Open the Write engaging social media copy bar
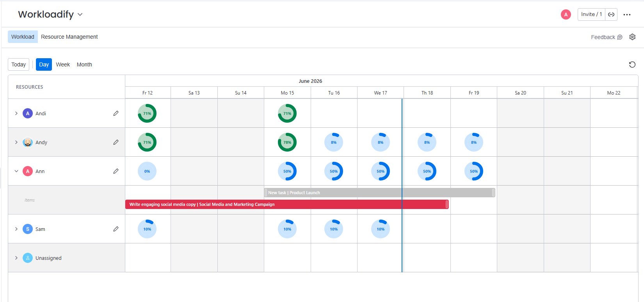 click(x=287, y=204)
